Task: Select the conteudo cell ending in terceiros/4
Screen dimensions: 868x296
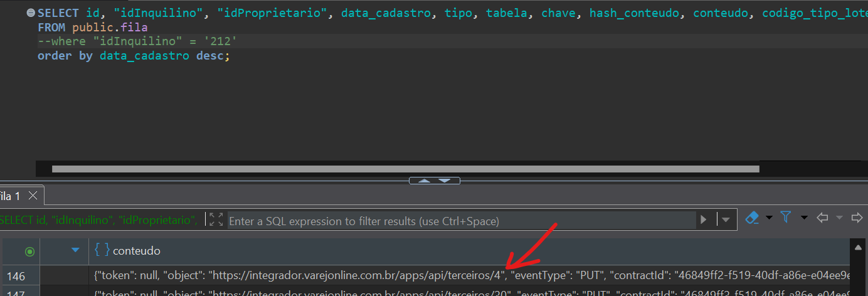Action: (470, 275)
